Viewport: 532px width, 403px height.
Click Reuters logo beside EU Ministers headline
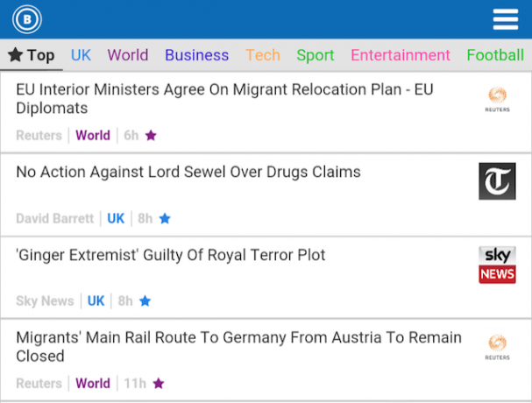[x=497, y=99]
